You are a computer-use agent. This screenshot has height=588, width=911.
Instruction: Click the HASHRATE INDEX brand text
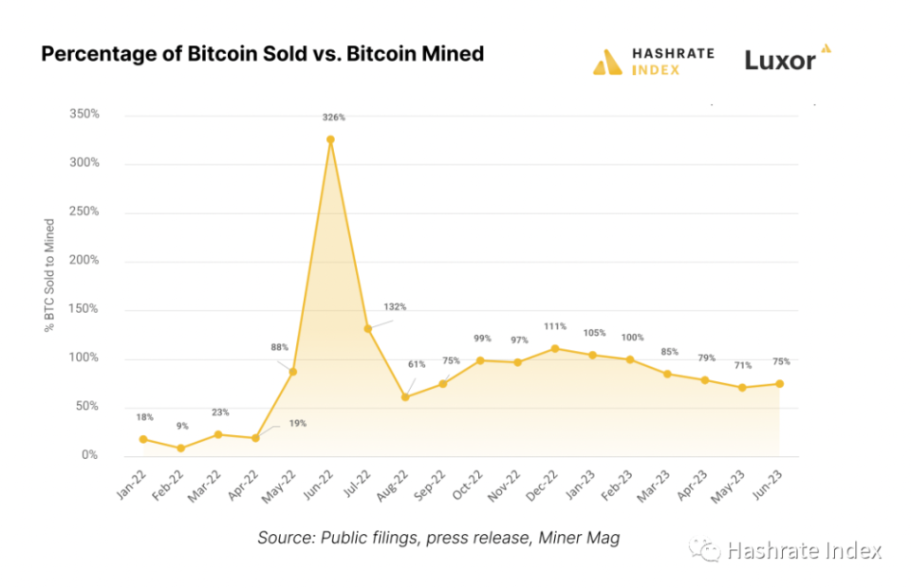(x=673, y=62)
